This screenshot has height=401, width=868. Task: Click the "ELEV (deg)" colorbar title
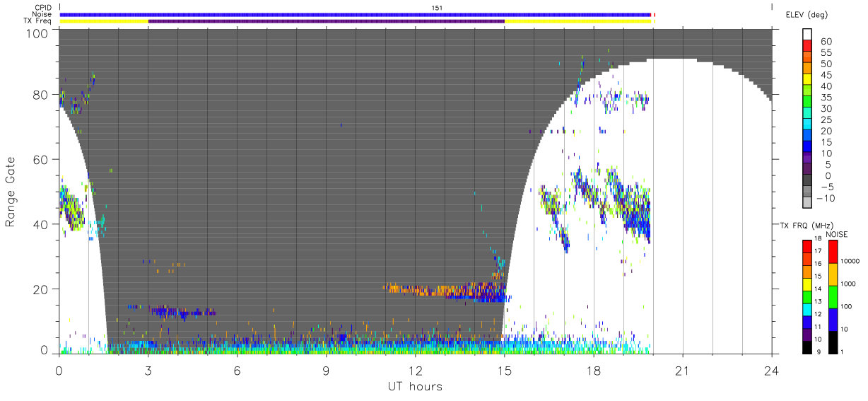(x=807, y=14)
